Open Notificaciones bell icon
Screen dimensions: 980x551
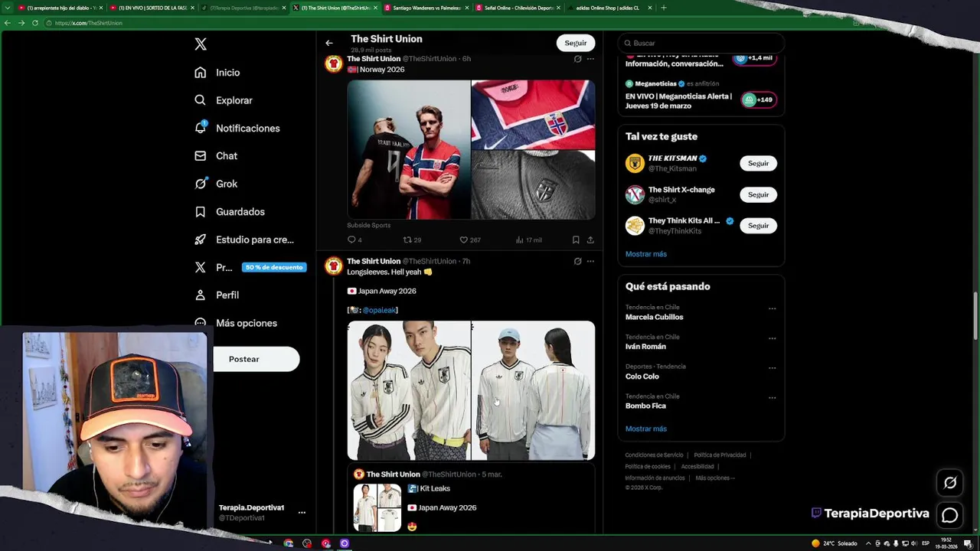point(200,128)
